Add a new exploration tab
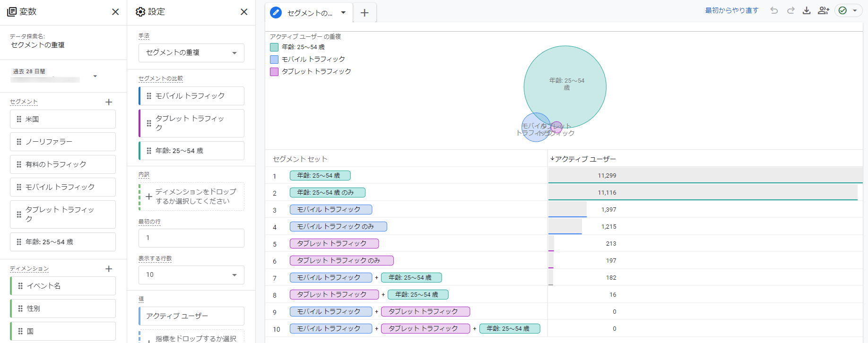Viewport: 868px width, 343px height. point(365,13)
